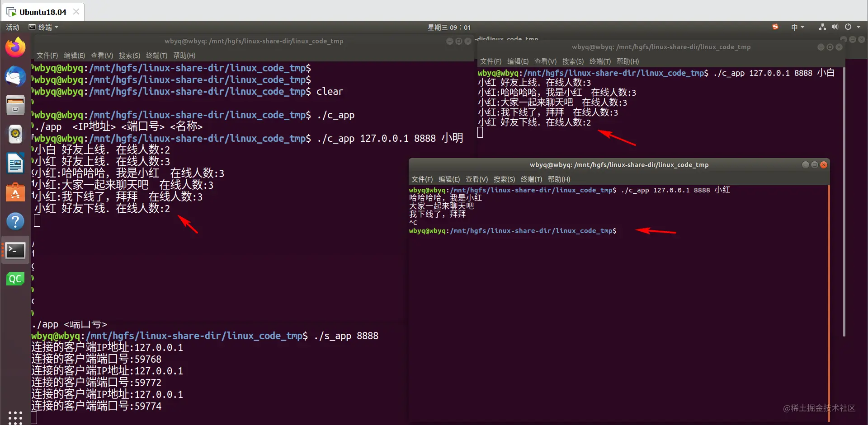Open 搜索(S) menu in left terminal
The width and height of the screenshot is (868, 425).
click(x=129, y=55)
